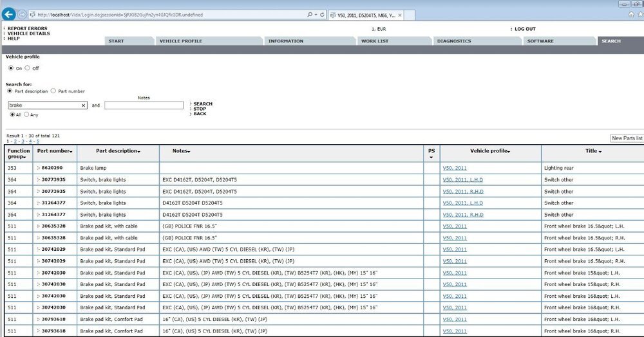Open the WORK LIST tab

374,41
